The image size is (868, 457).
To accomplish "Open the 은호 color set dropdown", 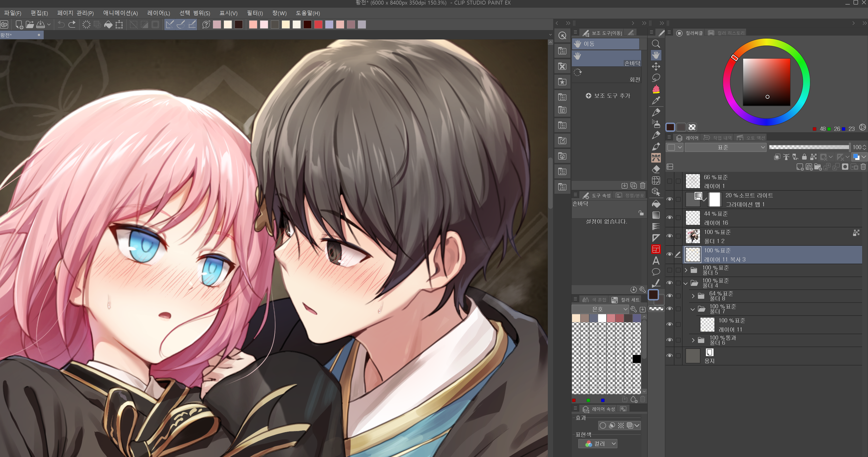I will pos(600,309).
